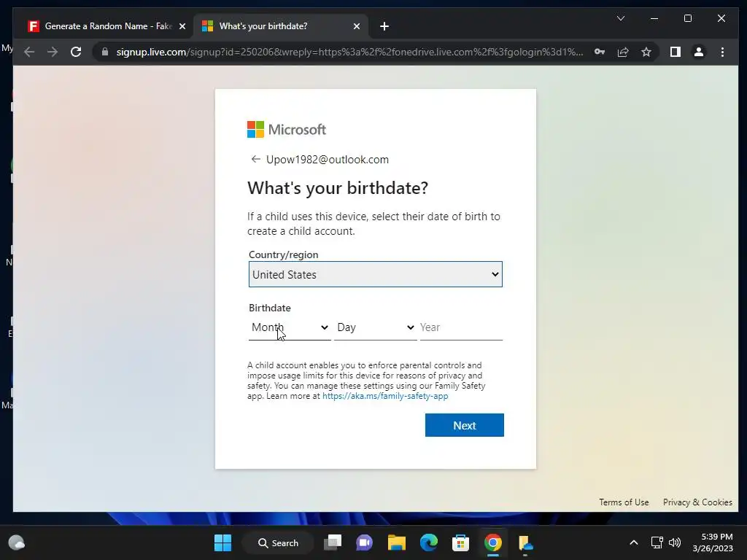Focus the Year input field
This screenshot has height=560, width=747.
click(461, 327)
